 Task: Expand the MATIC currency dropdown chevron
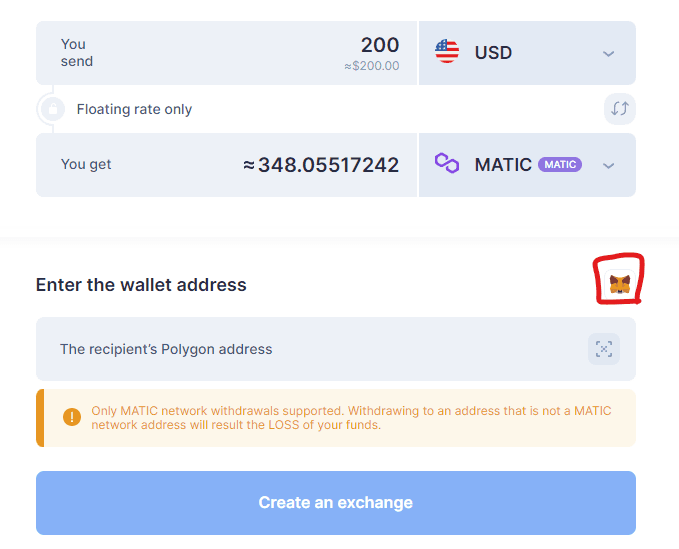608,166
